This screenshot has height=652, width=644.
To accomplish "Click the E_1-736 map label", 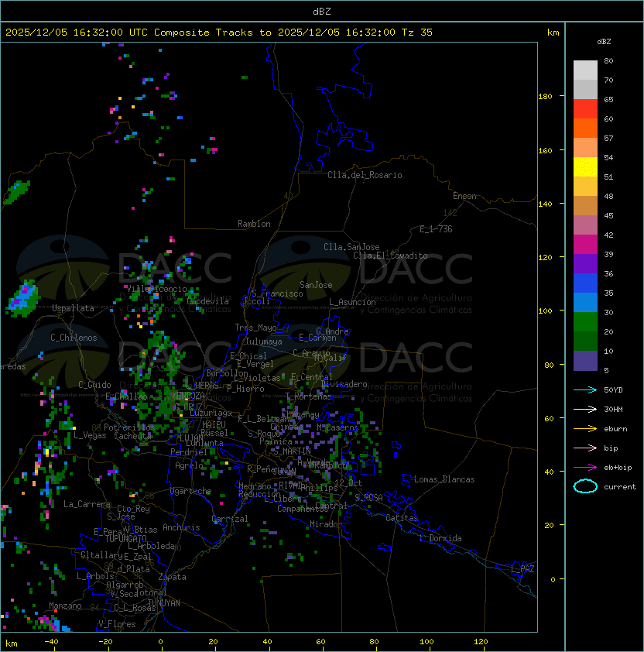I will coord(436,229).
